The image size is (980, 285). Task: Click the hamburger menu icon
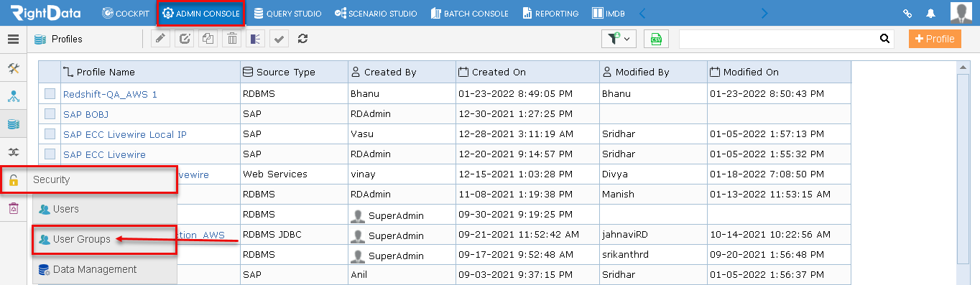(13, 39)
